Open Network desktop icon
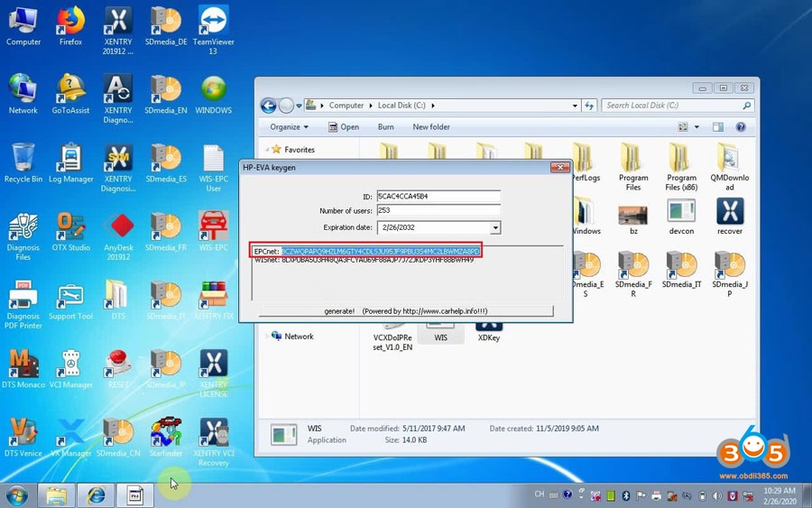812x508 pixels. pyautogui.click(x=23, y=94)
